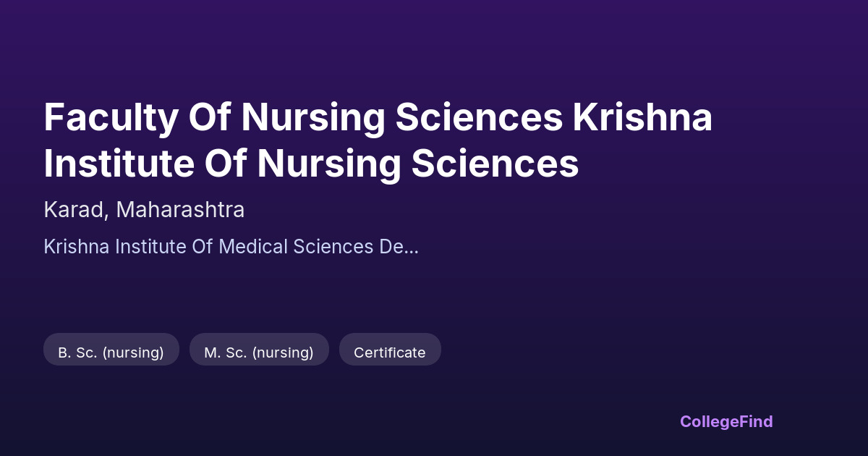
Task: Click the Karad, Maharashtra location text
Action: pos(144,210)
